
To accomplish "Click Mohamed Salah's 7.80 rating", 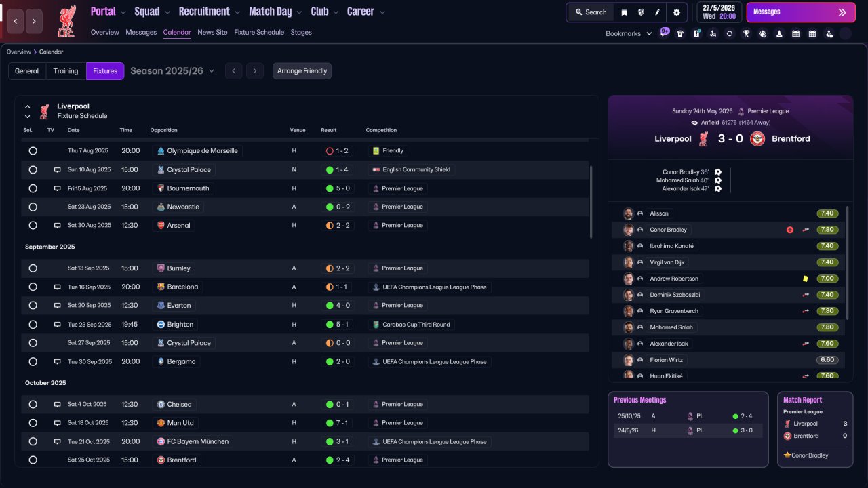I will [x=827, y=327].
